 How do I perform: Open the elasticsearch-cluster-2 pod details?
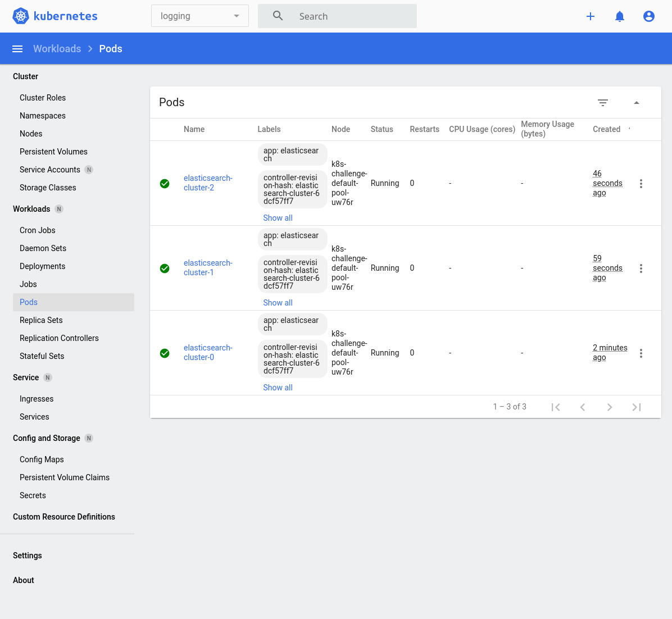(208, 183)
